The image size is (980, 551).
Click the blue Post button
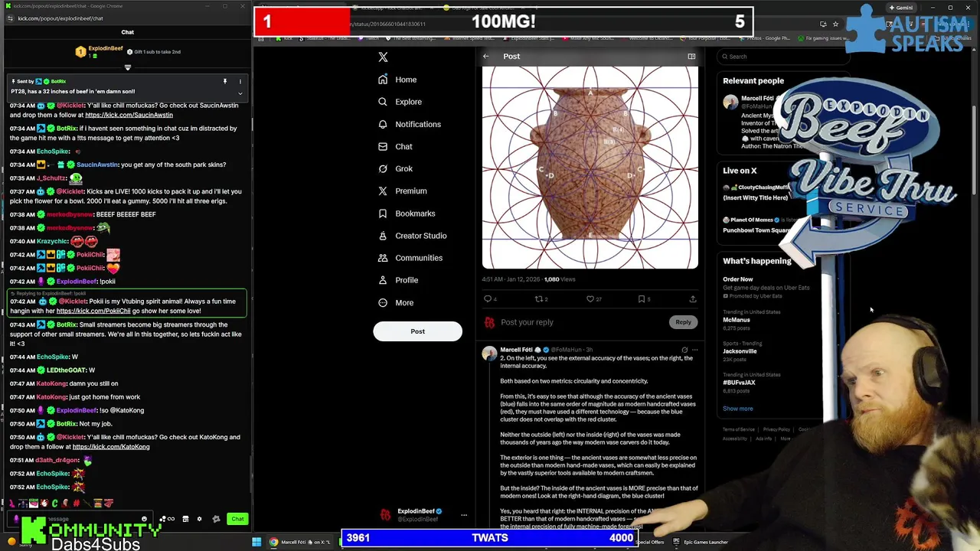pyautogui.click(x=417, y=331)
